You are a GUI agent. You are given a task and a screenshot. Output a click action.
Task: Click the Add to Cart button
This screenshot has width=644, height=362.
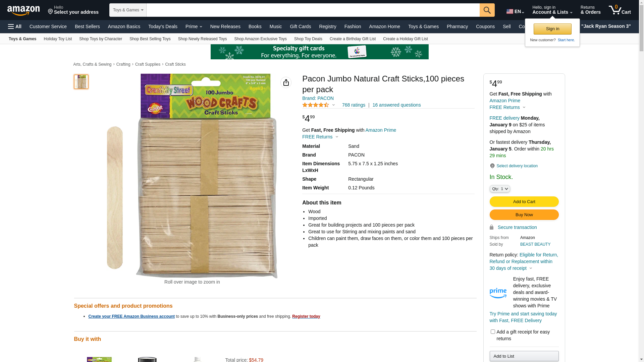click(x=524, y=202)
